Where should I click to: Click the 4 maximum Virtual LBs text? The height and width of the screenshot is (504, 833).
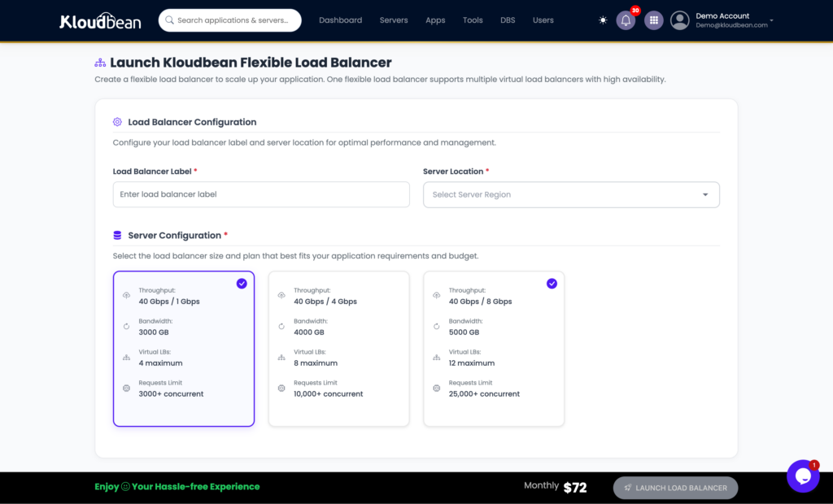(160, 363)
